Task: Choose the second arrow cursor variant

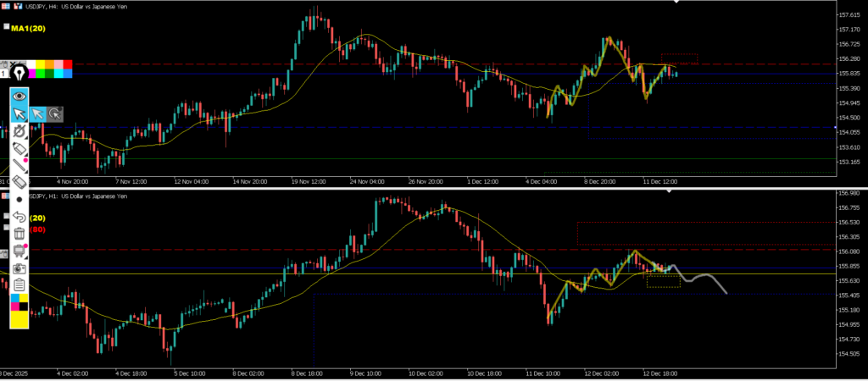Action: click(x=37, y=114)
